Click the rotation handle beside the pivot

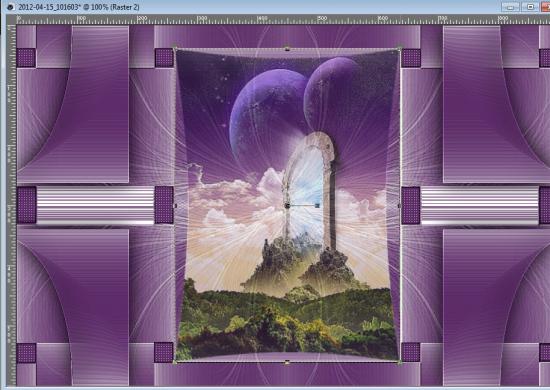click(317, 206)
